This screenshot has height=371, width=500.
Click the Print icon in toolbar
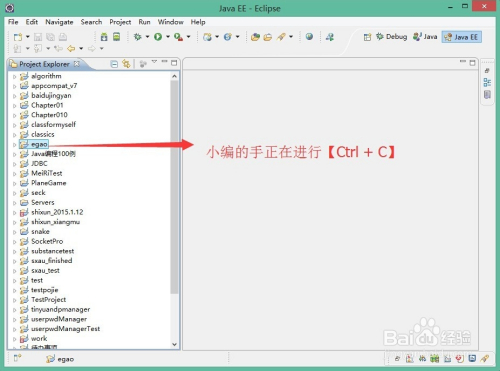pos(63,37)
